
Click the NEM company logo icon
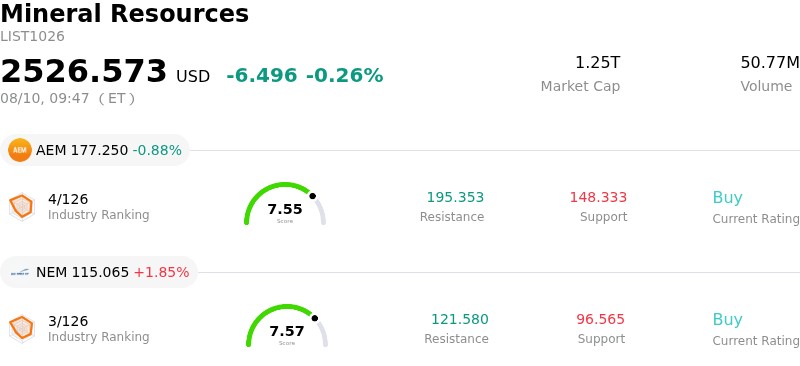coord(20,273)
